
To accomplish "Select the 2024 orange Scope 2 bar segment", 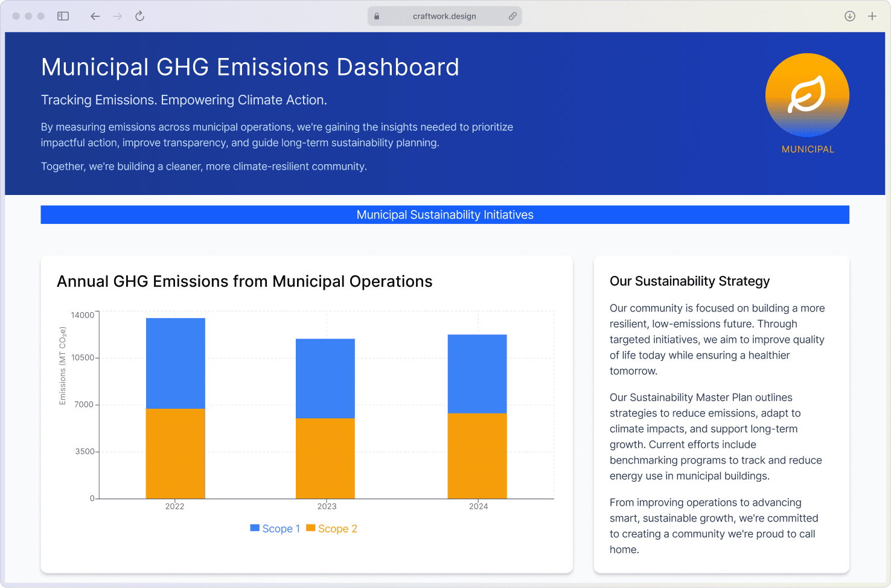I will coord(477,456).
